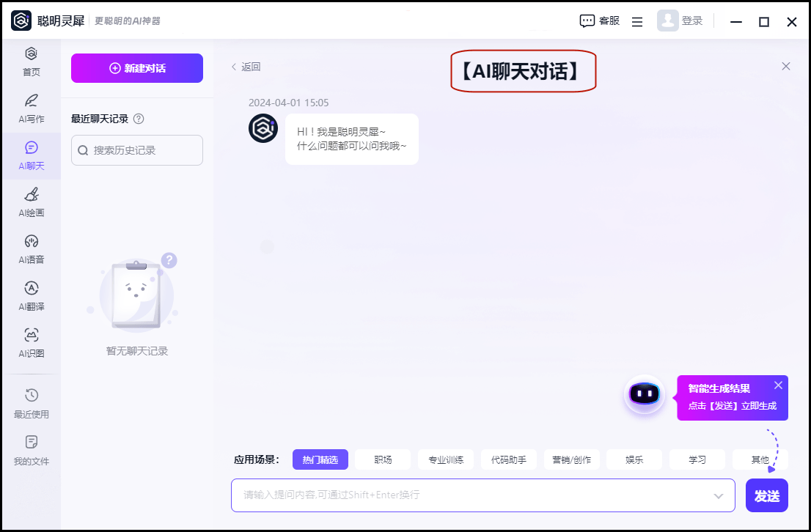The width and height of the screenshot is (811, 532).
Task: Dismiss the 智能生成结果 tooltip
Action: coord(778,385)
